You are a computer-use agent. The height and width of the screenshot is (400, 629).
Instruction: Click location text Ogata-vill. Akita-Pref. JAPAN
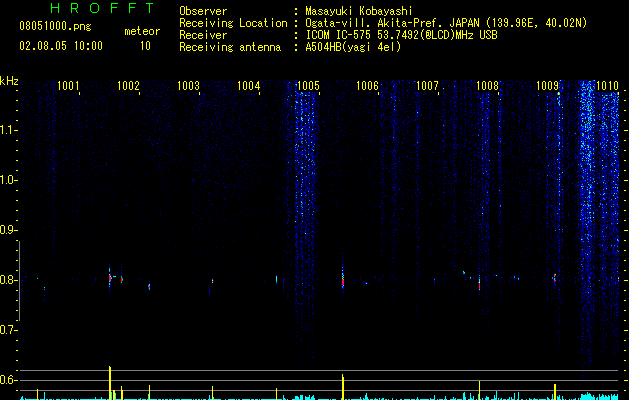(394, 23)
